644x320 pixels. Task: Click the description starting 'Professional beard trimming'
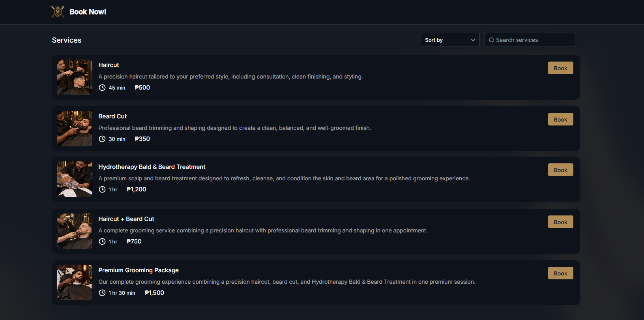[235, 128]
